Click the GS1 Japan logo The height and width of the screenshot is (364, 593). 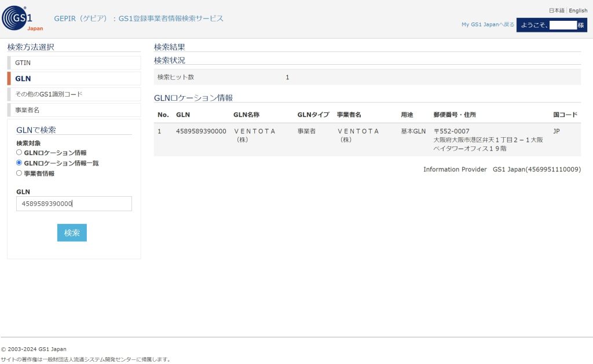click(x=23, y=19)
